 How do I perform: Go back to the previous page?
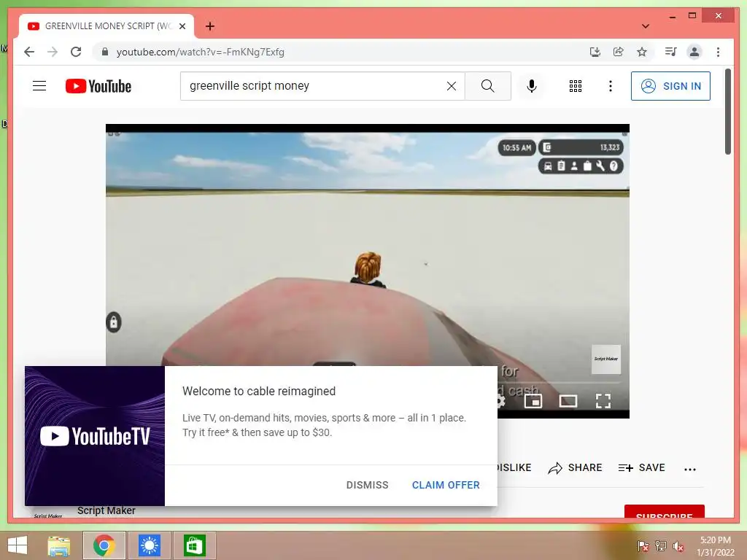pyautogui.click(x=29, y=52)
